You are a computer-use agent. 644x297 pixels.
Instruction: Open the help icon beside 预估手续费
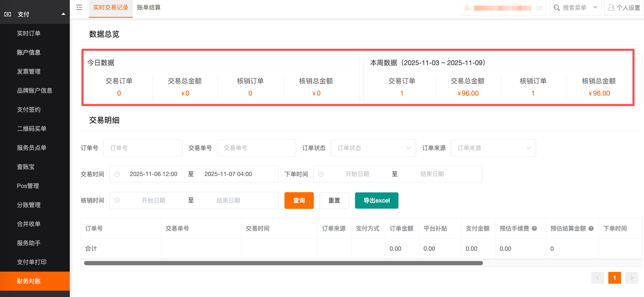(x=534, y=228)
